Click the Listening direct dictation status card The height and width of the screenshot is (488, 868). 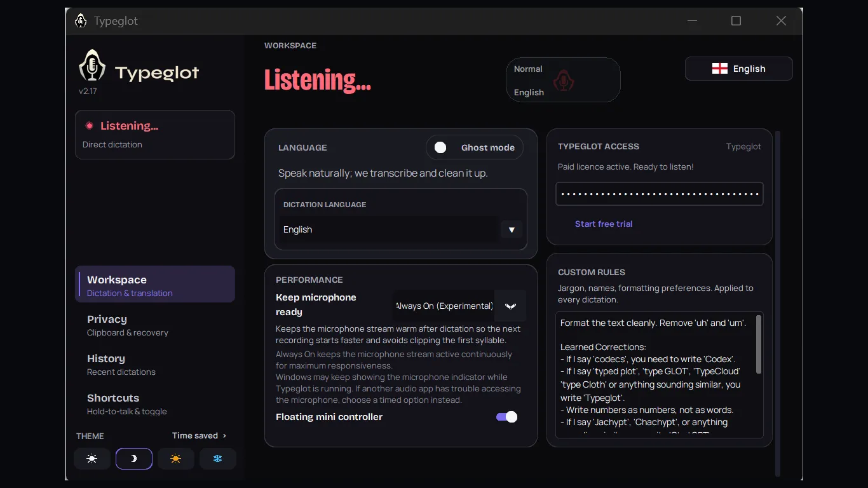(x=155, y=135)
